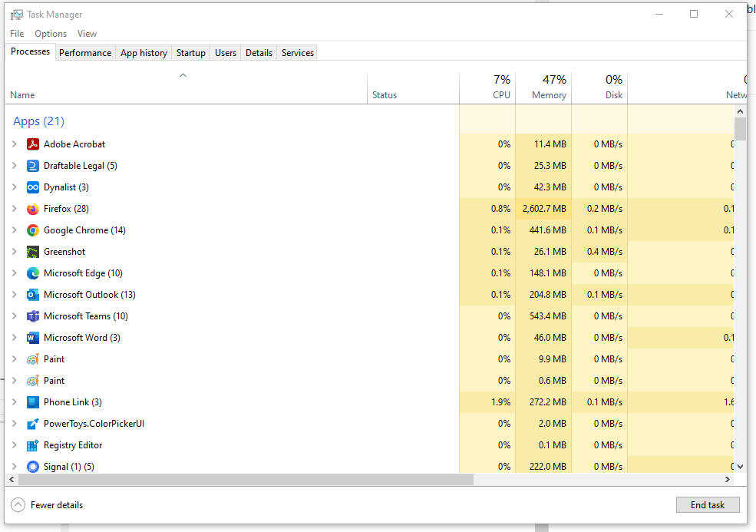Open the View menu
The image size is (756, 532).
87,34
